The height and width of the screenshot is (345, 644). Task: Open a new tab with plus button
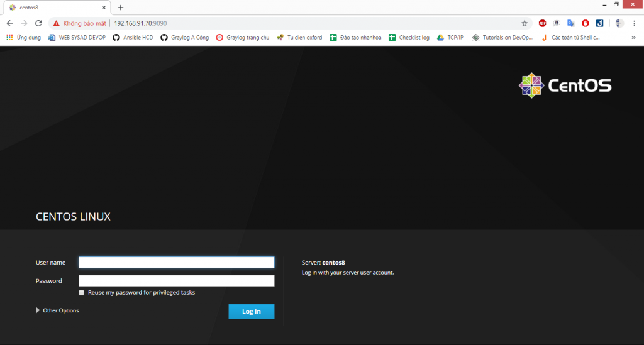point(120,8)
